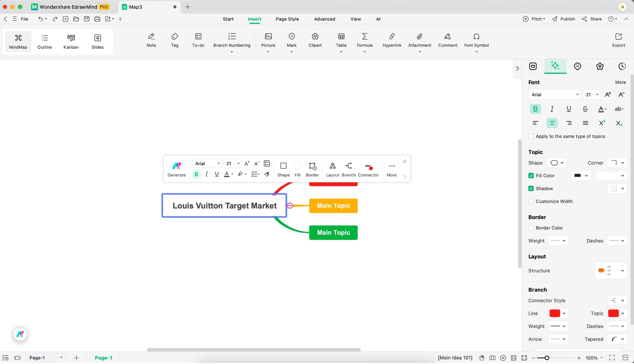Open the View ribbon tab
Screen dimensions: 634x364
click(356, 19)
